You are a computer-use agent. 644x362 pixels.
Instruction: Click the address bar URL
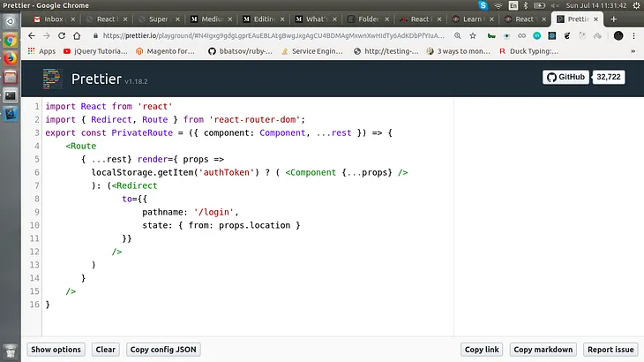click(273, 35)
